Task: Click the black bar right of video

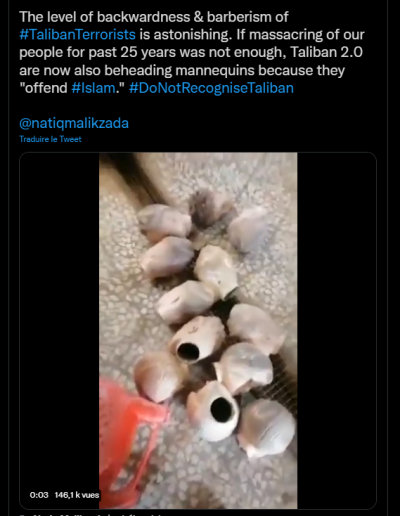Action: tap(337, 330)
